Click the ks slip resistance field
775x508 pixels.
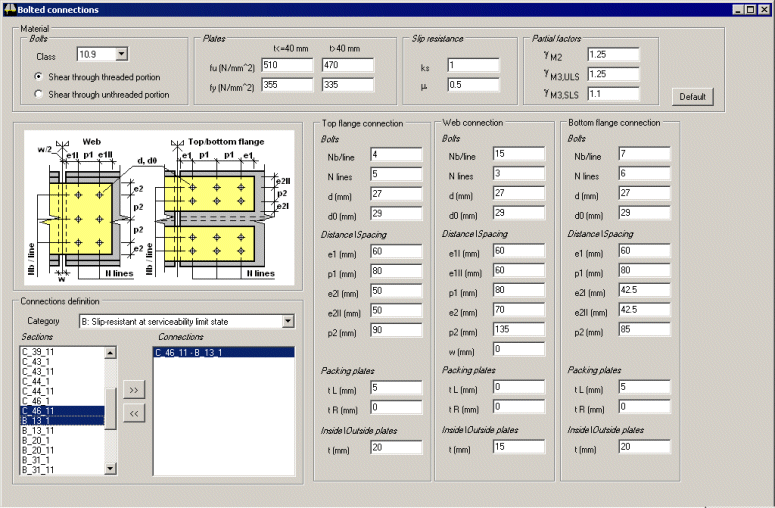[x=475, y=66]
